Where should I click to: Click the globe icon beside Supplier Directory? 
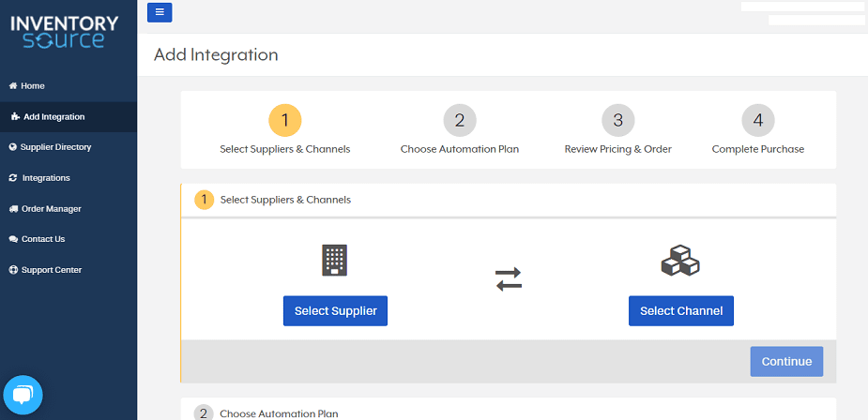[13, 147]
